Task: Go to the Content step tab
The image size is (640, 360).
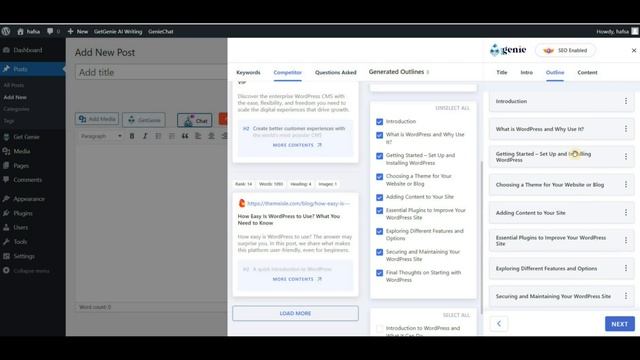Action: pos(587,72)
